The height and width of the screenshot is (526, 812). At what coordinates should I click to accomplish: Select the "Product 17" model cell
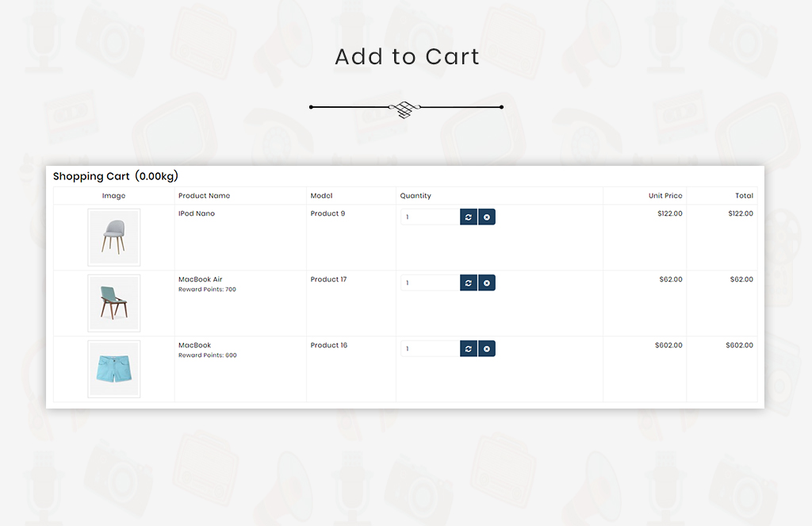coord(329,279)
